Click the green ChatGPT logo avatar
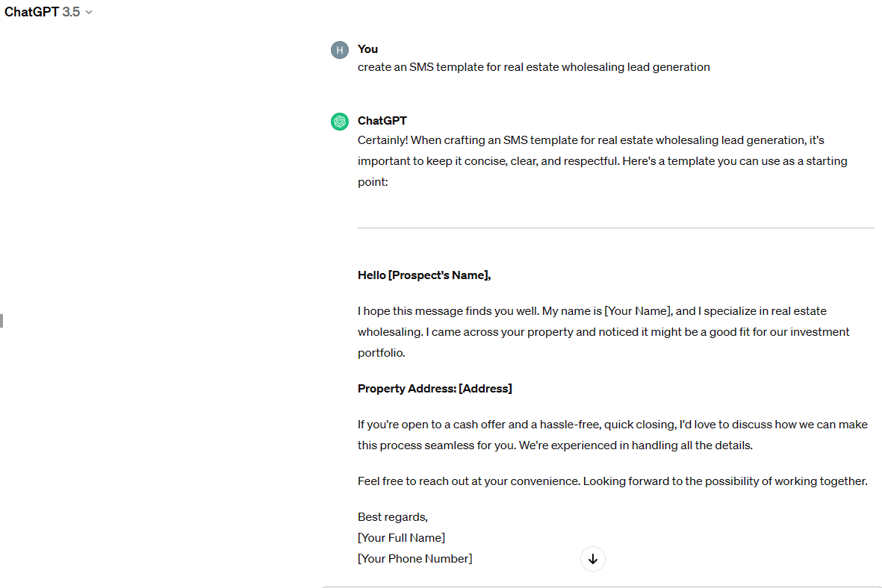The height and width of the screenshot is (588, 882). (340, 122)
